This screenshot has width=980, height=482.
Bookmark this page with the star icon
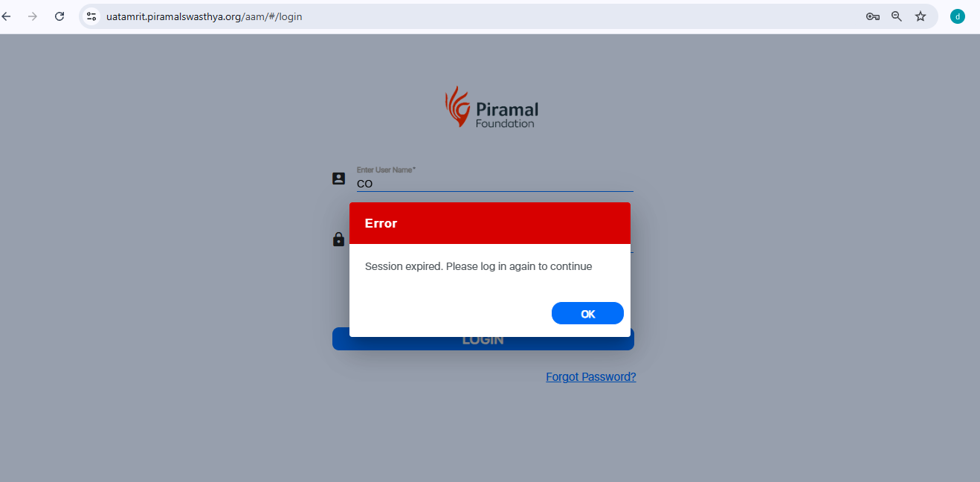click(921, 16)
